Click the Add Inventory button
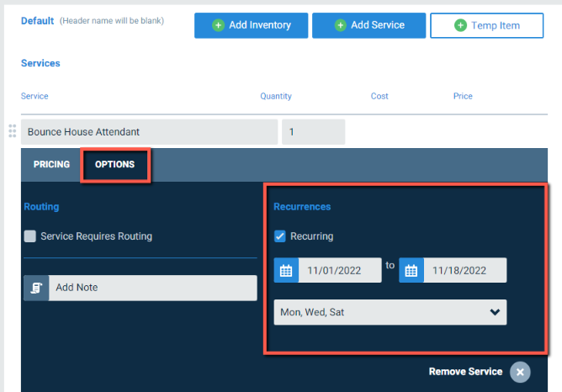The height and width of the screenshot is (392, 562). 251,25
